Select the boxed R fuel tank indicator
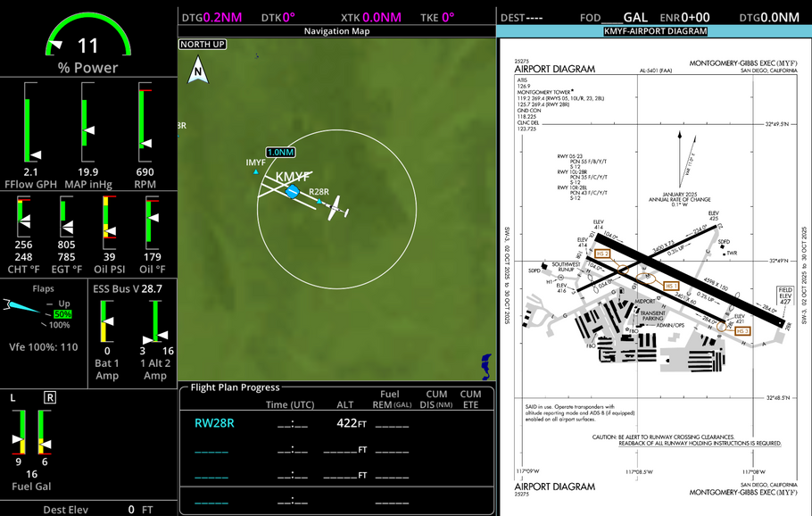Image resolution: width=812 pixels, height=516 pixels. click(50, 397)
